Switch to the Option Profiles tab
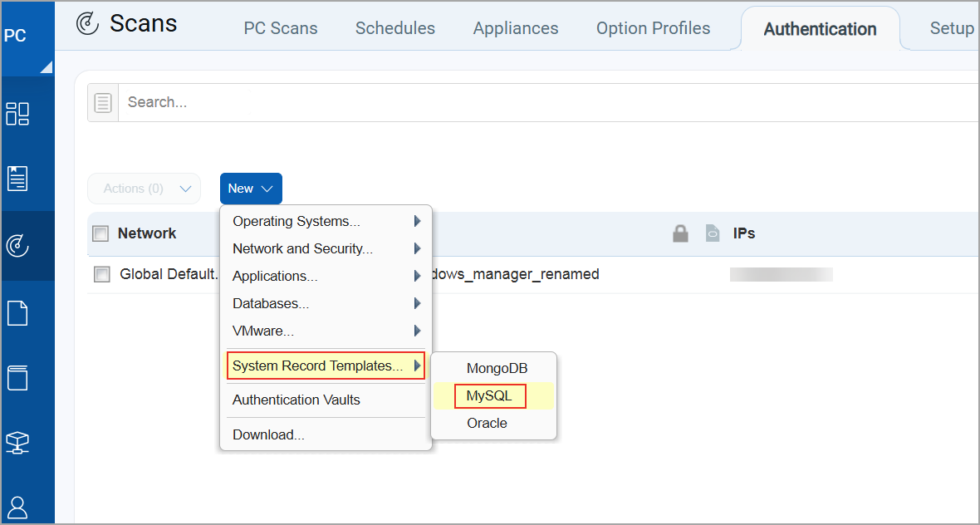This screenshot has width=980, height=525. pyautogui.click(x=653, y=28)
